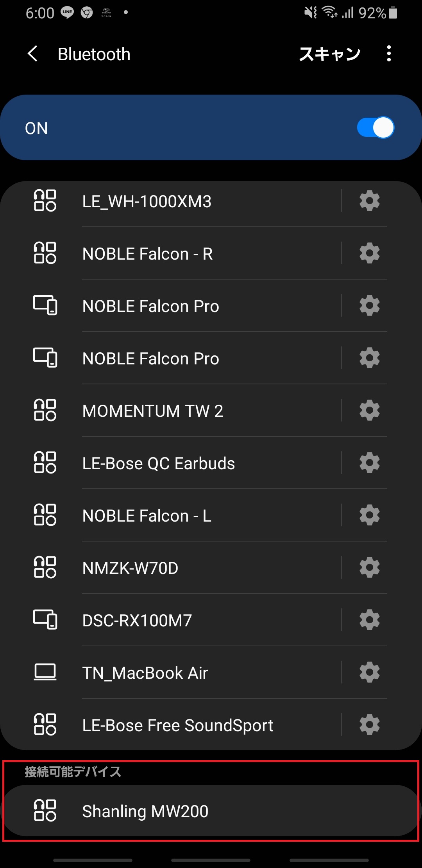Screen dimensions: 422x868
Task: Tap the laptop icon beside TN_MacBook Air
Action: 45,673
